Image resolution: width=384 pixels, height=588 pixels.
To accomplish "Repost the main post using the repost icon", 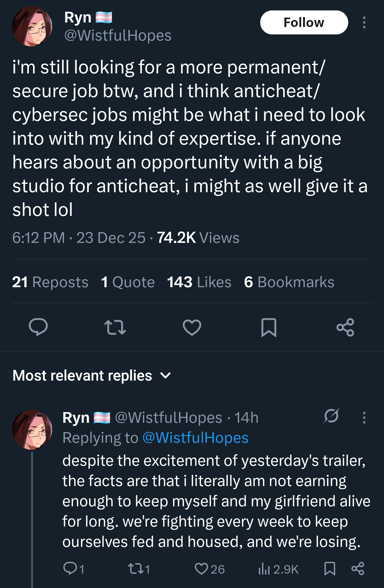I will (x=115, y=327).
